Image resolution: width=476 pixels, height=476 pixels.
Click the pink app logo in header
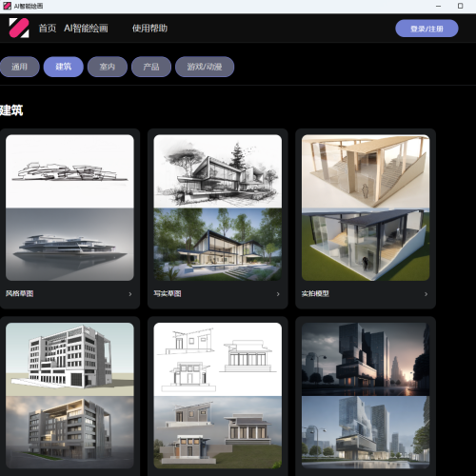[x=19, y=28]
